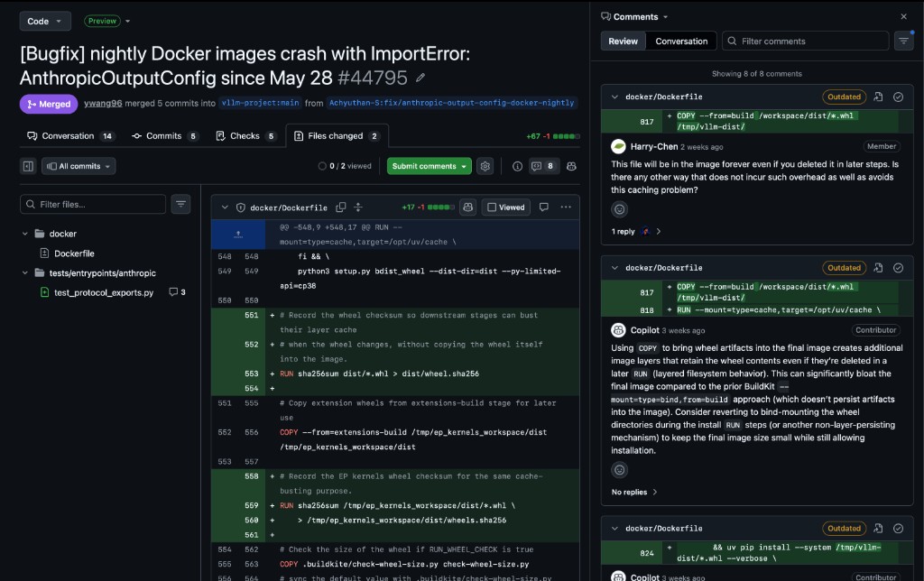Open the Preview dropdown arrow
The height and width of the screenshot is (581, 924).
tap(128, 22)
